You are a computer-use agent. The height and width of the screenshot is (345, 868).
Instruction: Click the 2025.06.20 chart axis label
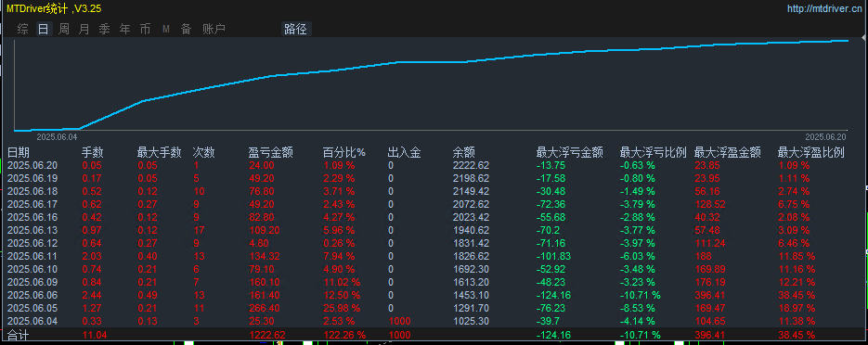coord(825,136)
